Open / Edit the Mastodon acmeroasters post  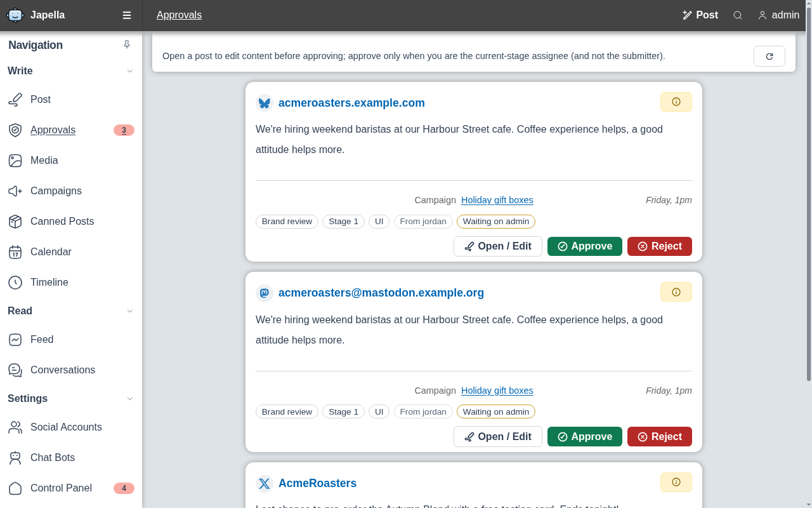[x=498, y=437]
